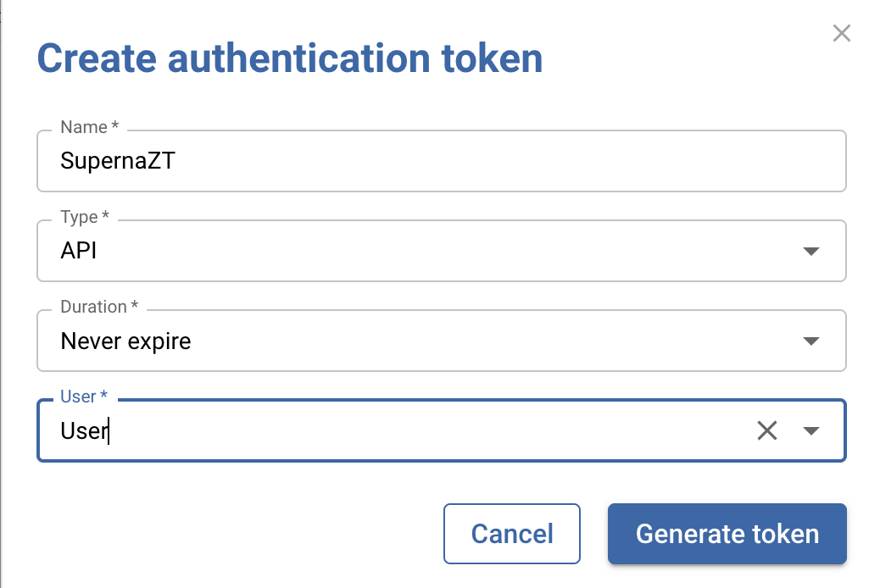Expand the Duration dropdown arrow
The width and height of the screenshot is (880, 588).
click(810, 341)
